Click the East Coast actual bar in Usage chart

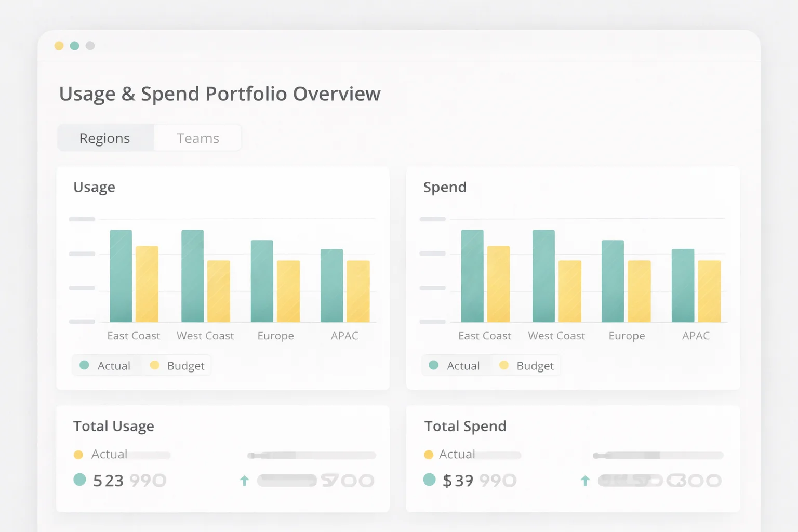[x=121, y=275]
